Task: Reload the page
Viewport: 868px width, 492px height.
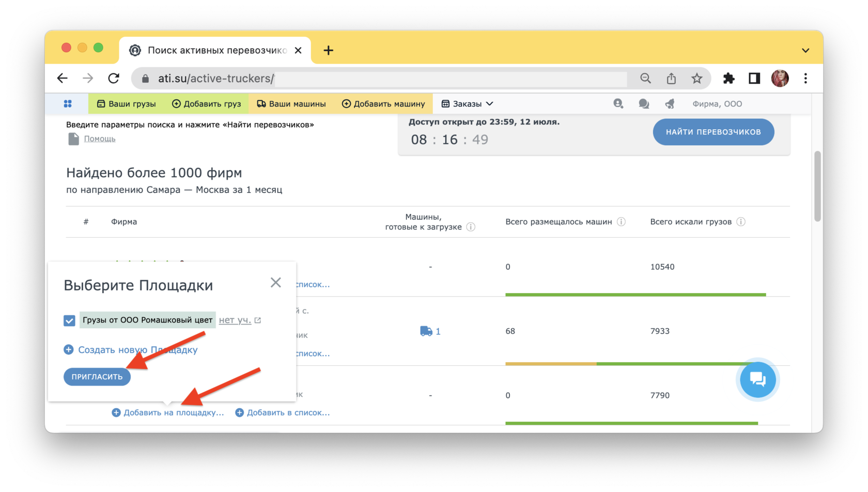Action: click(x=114, y=79)
